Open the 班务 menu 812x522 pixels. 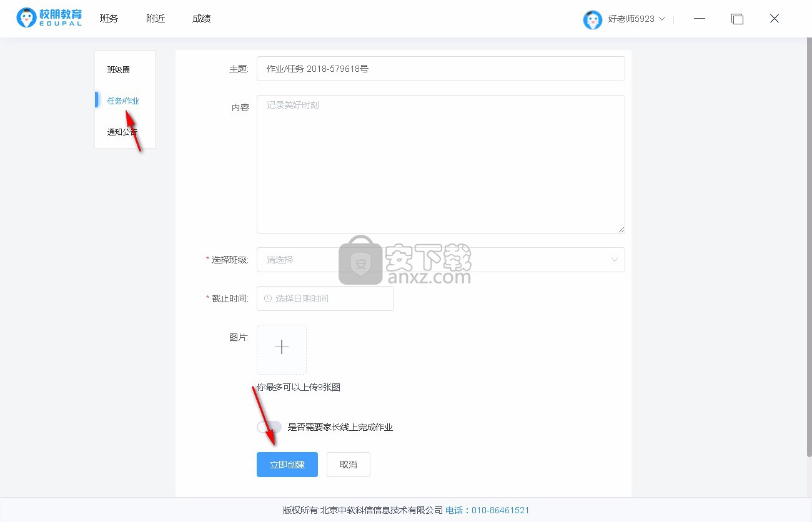(109, 19)
